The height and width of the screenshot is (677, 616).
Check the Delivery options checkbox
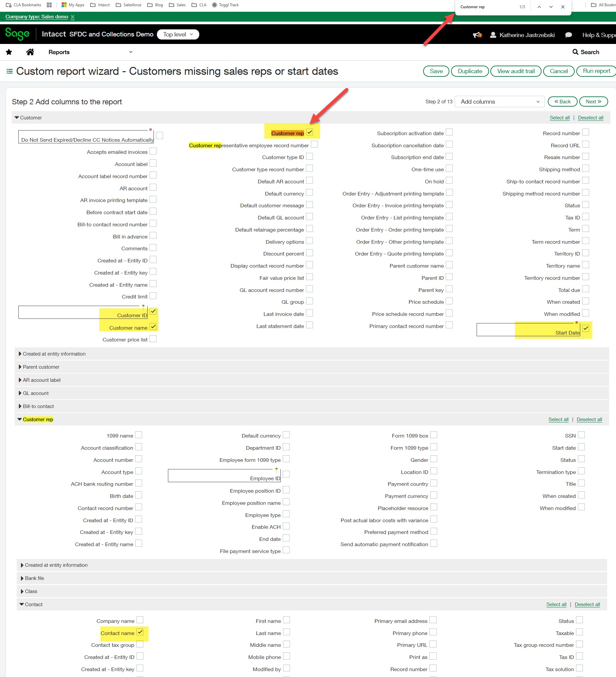pos(310,241)
